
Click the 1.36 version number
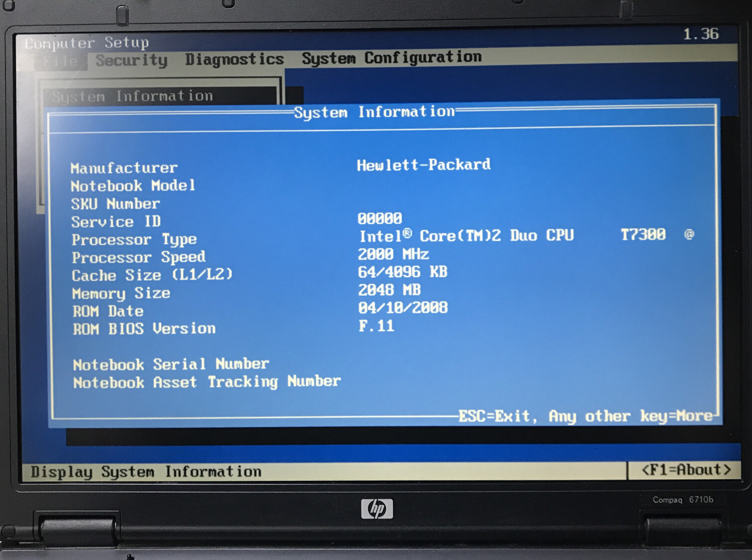pyautogui.click(x=701, y=34)
